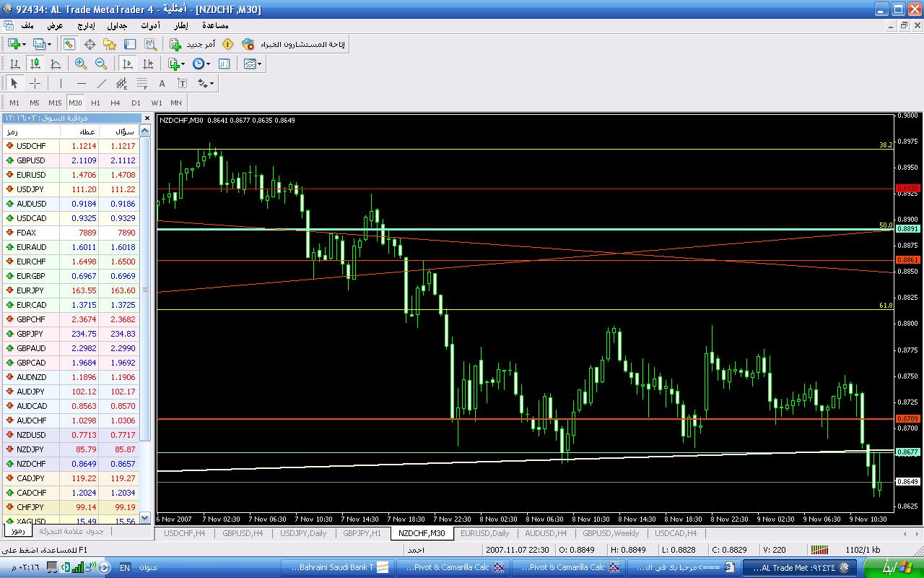
Task: Switch to the EURUSD,Daily chart tab
Action: (484, 533)
